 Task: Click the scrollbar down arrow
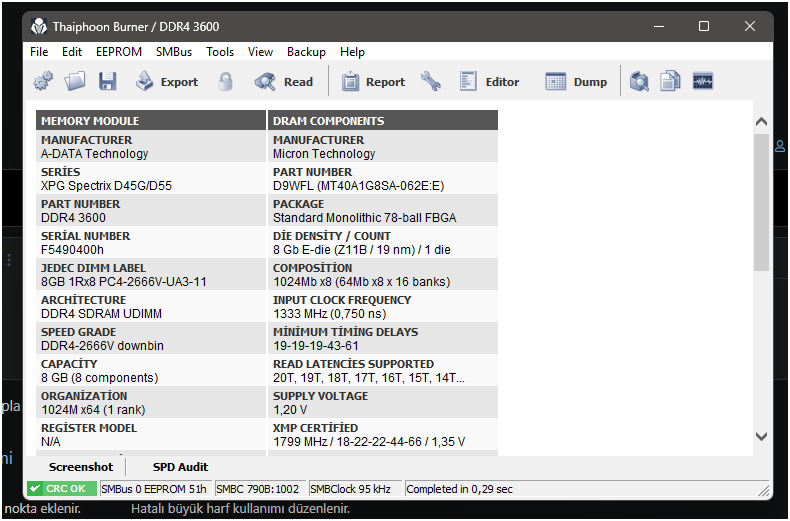click(761, 436)
